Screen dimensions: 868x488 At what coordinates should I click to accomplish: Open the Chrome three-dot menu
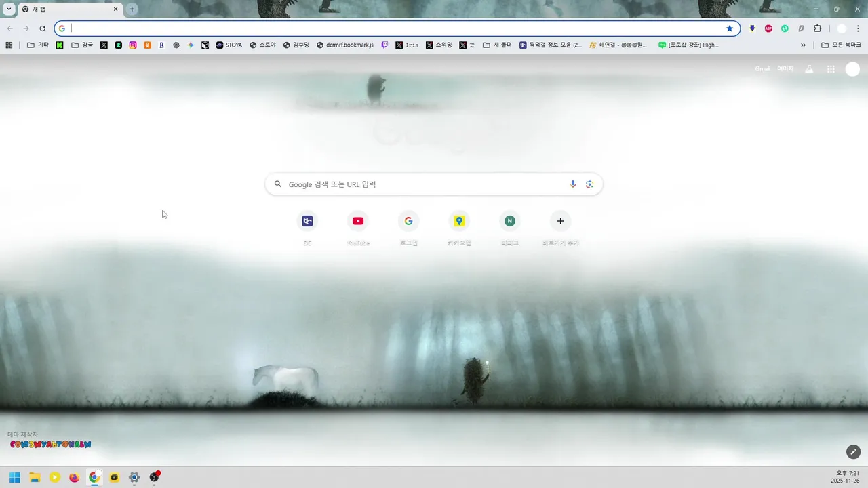point(858,28)
